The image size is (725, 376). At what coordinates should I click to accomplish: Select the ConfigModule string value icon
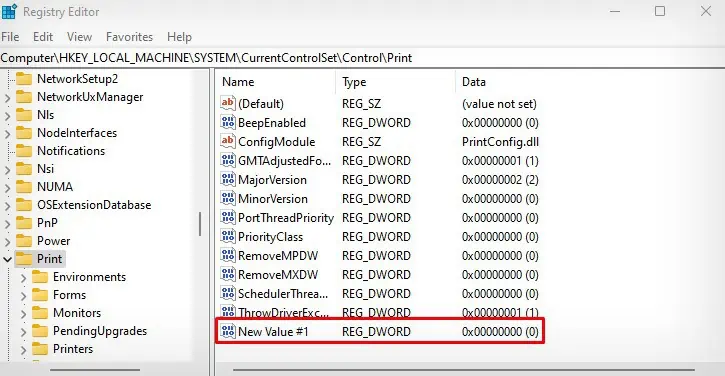click(x=227, y=141)
